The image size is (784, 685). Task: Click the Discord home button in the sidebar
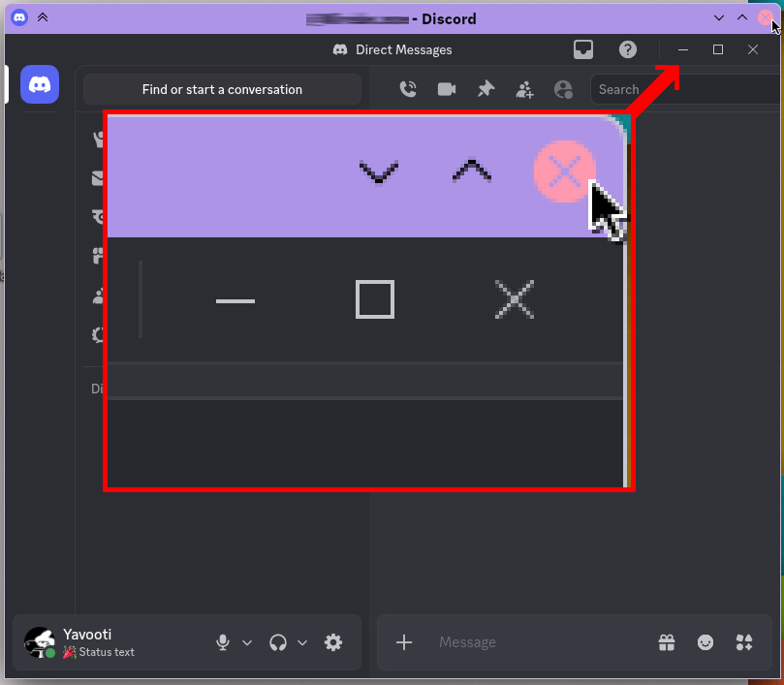coord(40,85)
